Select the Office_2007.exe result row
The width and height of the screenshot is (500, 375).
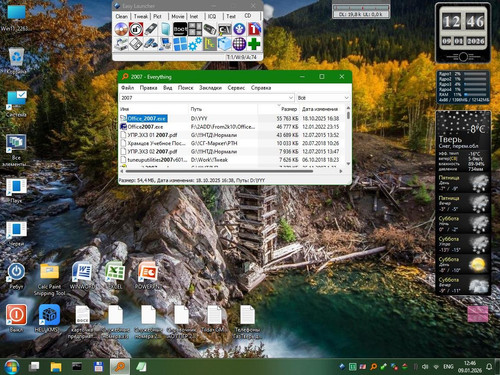(232, 118)
